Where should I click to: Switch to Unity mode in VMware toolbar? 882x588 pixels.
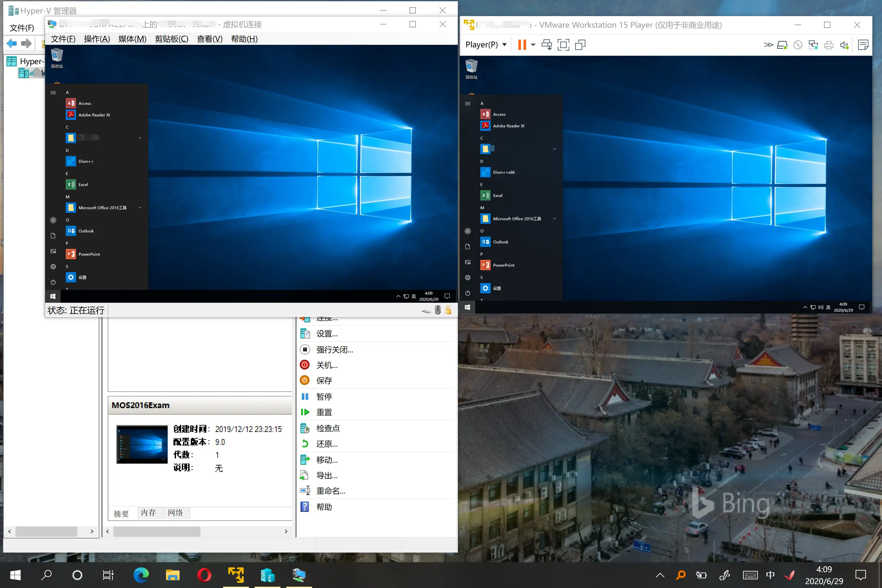tap(580, 44)
